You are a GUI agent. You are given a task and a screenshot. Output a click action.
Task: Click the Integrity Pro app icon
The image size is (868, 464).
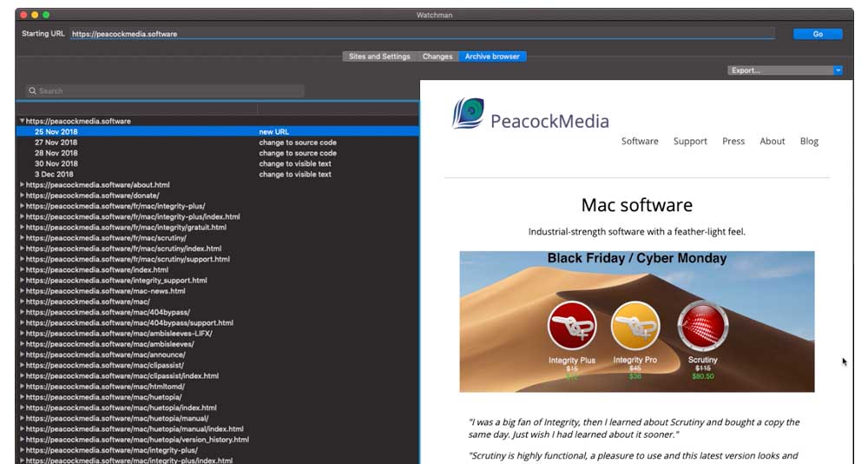point(635,326)
